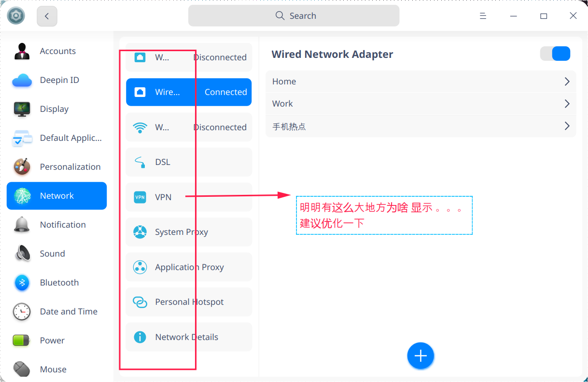
Task: Toggle the Wired Network Adapter switch
Action: point(555,54)
